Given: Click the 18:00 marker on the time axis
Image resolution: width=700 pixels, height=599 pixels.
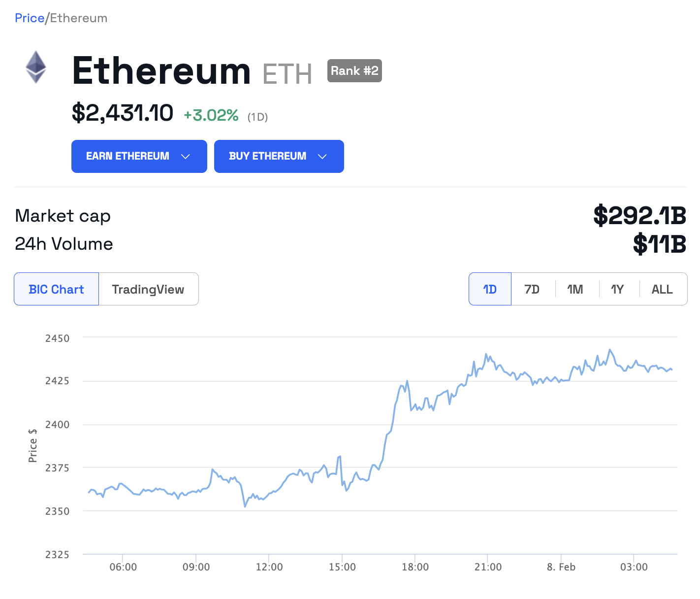Looking at the screenshot, I should tap(415, 567).
